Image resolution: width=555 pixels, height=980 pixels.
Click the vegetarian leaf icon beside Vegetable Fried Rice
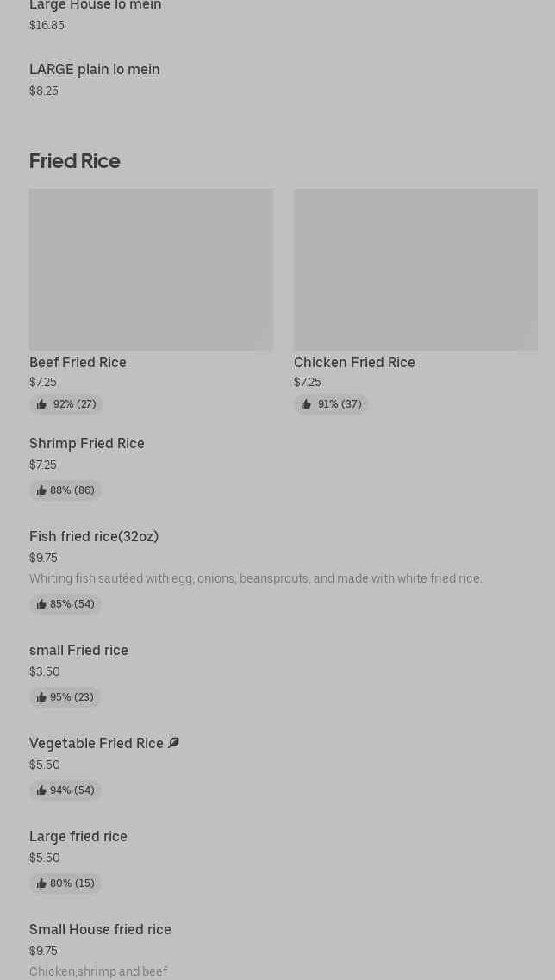click(173, 743)
